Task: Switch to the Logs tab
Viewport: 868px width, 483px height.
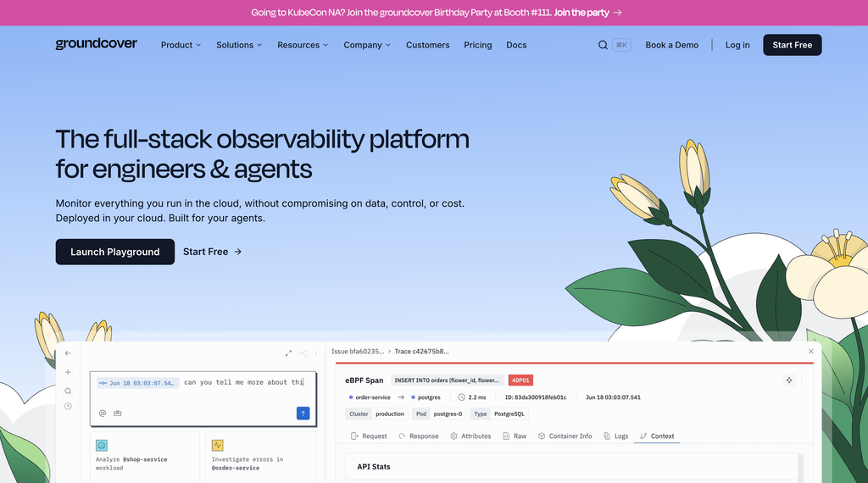Action: [x=615, y=436]
